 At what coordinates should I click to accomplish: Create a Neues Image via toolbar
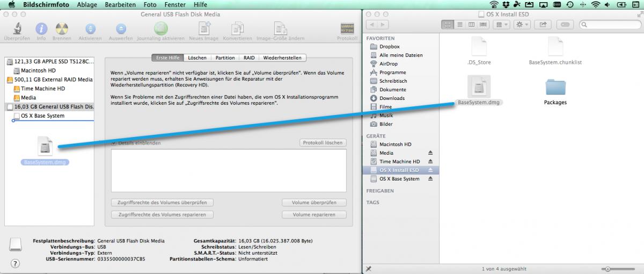203,28
